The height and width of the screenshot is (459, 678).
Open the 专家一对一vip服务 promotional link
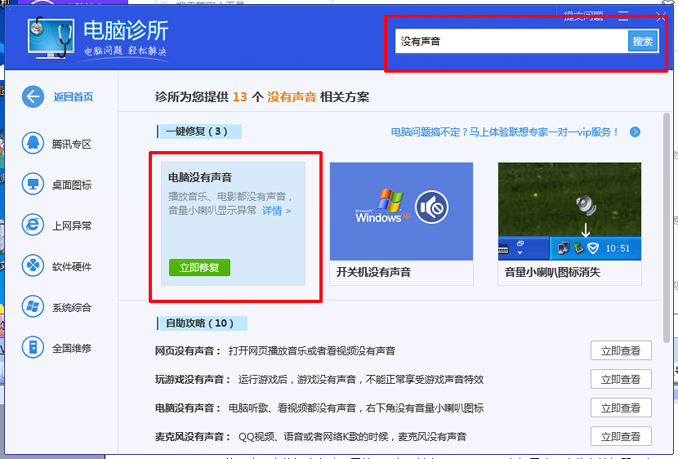506,132
